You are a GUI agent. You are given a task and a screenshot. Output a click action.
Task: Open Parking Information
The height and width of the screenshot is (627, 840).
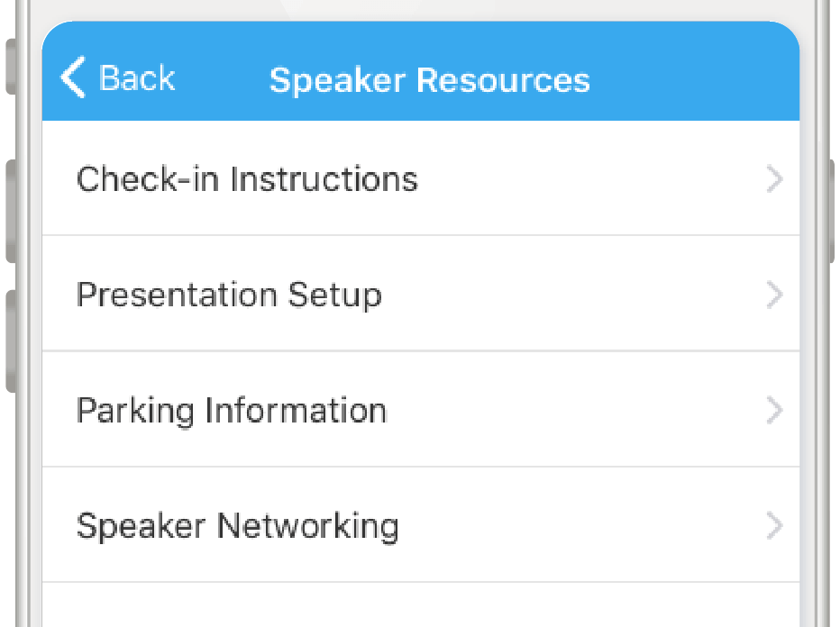point(232,410)
